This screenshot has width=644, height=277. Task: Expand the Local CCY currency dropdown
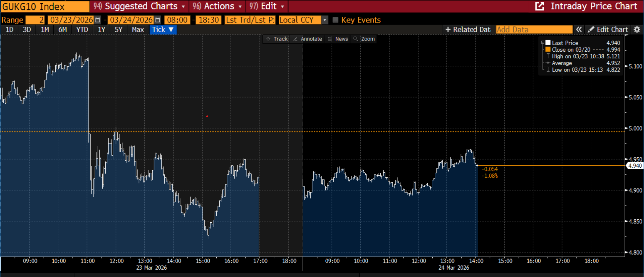point(324,20)
